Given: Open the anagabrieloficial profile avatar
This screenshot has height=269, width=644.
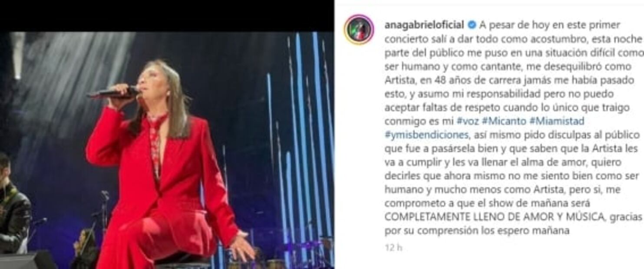Looking at the screenshot, I should point(359,30).
